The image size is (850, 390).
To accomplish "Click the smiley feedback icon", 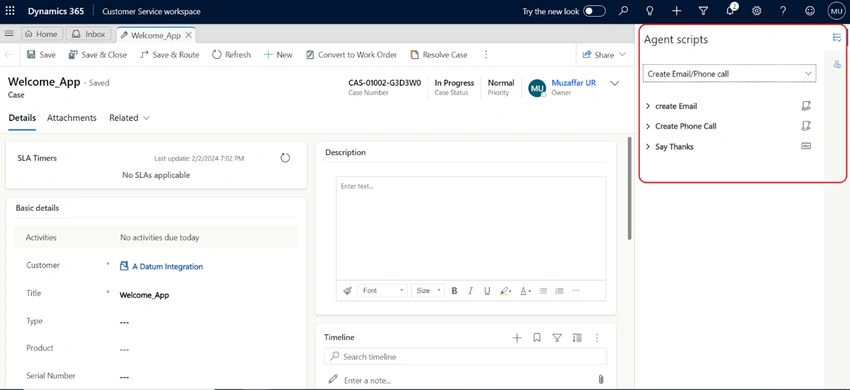I will [810, 11].
